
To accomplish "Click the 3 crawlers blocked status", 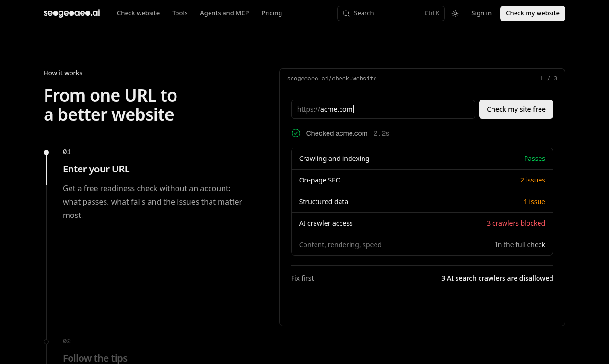I will [516, 223].
